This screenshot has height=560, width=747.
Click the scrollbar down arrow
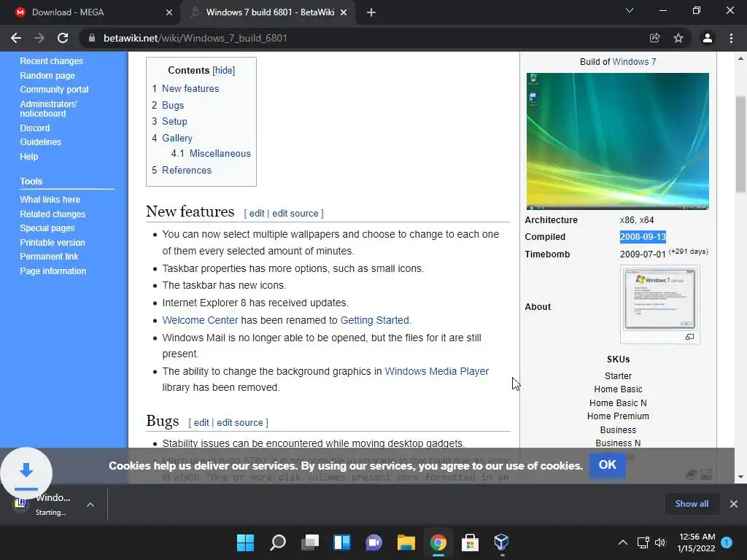point(740,477)
